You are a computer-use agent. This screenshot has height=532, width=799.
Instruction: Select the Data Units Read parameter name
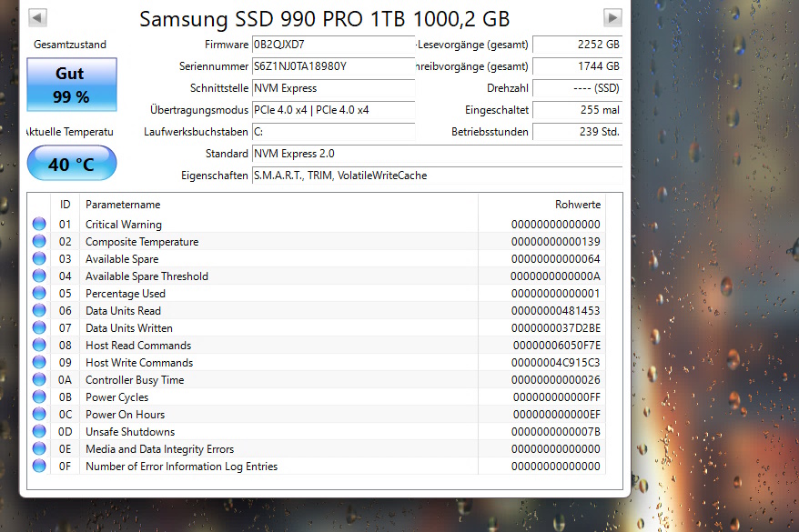123,311
